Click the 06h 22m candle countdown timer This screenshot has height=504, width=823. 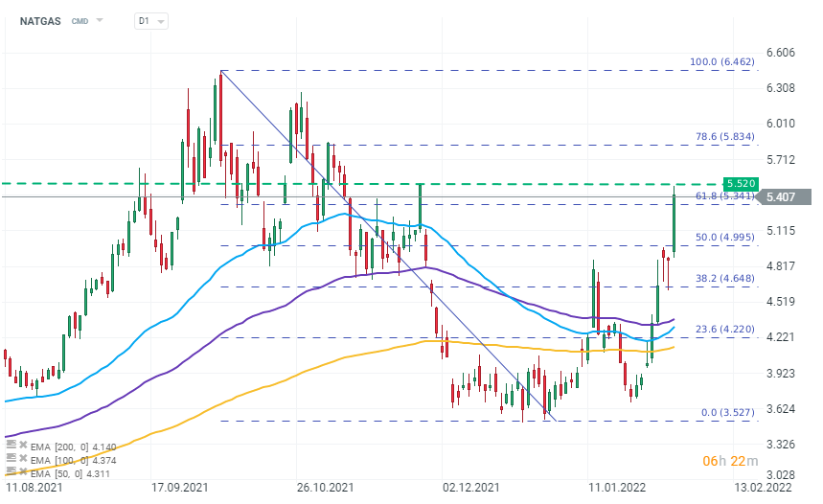(730, 461)
